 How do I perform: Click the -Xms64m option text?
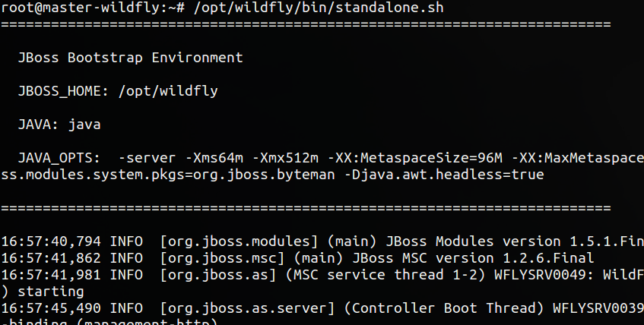pyautogui.click(x=214, y=158)
